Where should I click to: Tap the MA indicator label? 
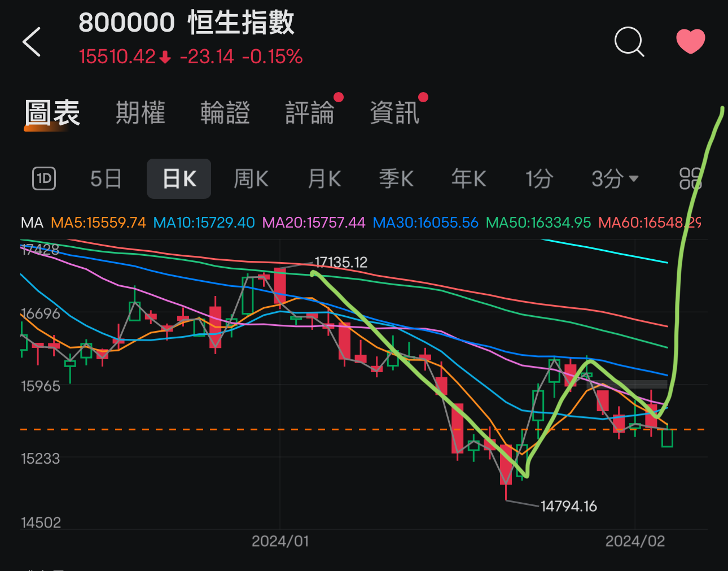click(32, 223)
